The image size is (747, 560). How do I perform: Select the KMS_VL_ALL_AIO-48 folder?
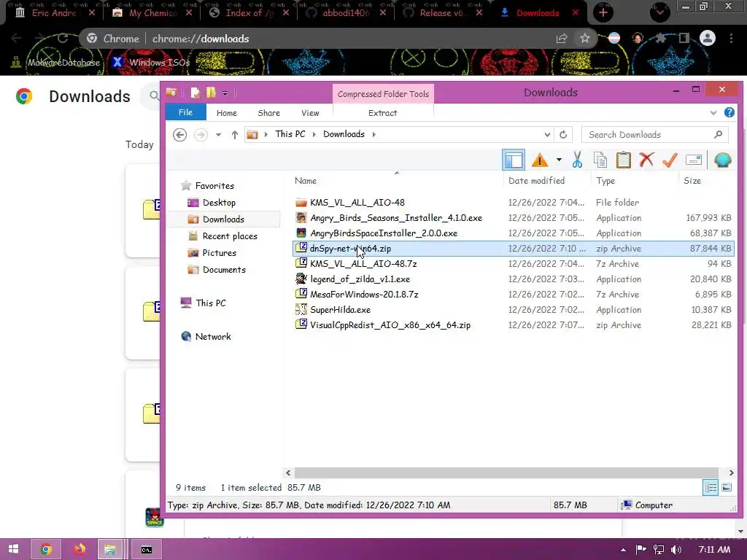[x=357, y=203]
